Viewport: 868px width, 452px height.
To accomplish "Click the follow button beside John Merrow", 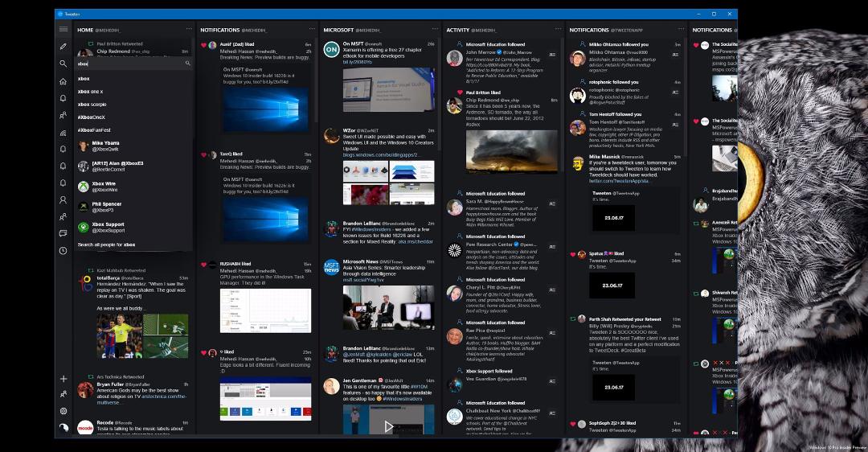I will tap(552, 54).
